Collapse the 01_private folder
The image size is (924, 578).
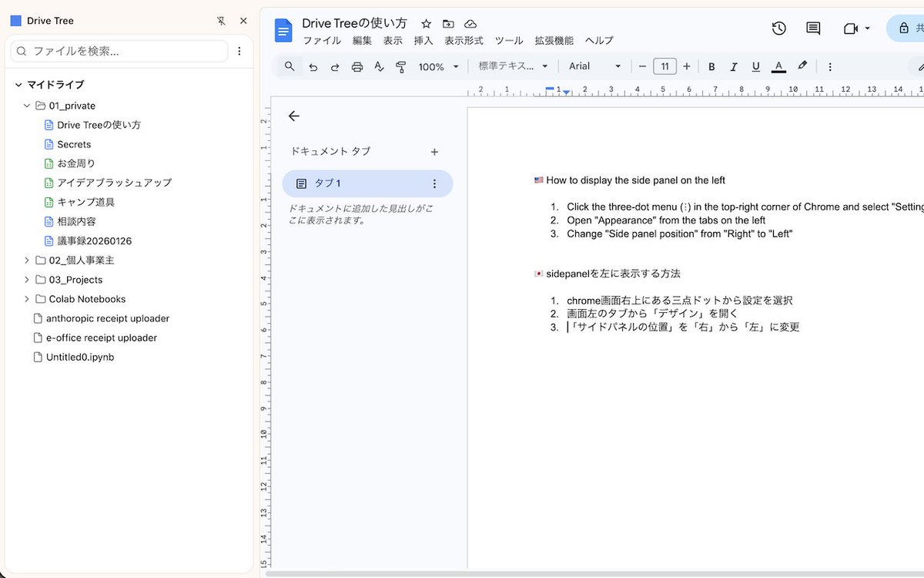pos(26,105)
